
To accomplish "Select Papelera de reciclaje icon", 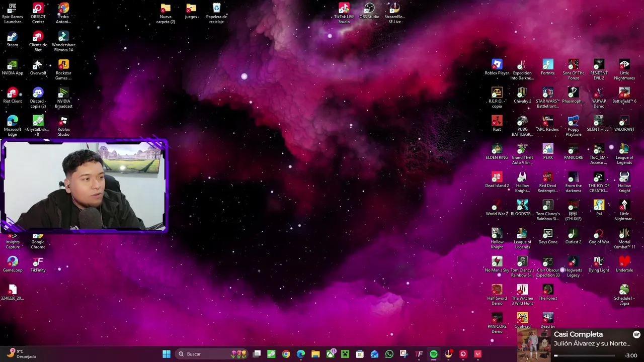I will point(216,13).
